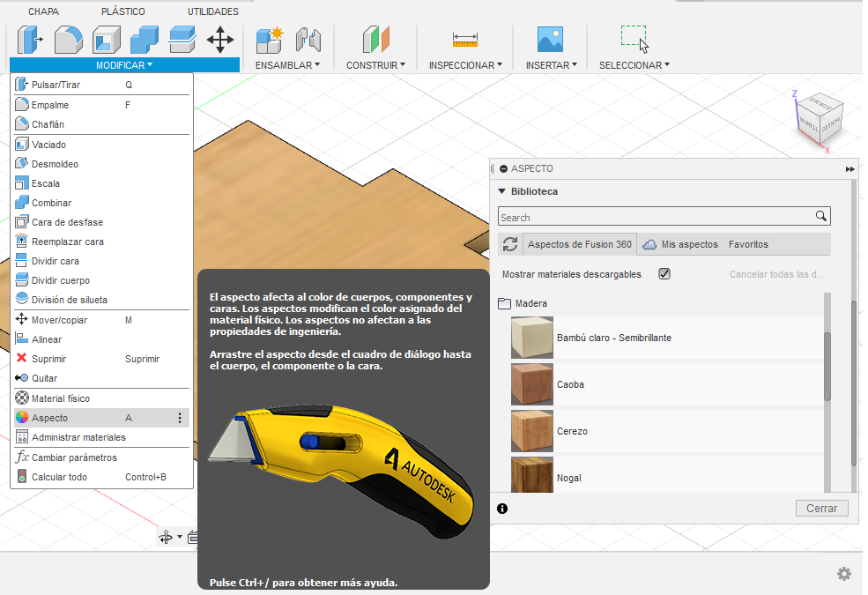This screenshot has width=868, height=595.
Task: Click the Move/Copy arrows toolbar icon
Action: [219, 39]
